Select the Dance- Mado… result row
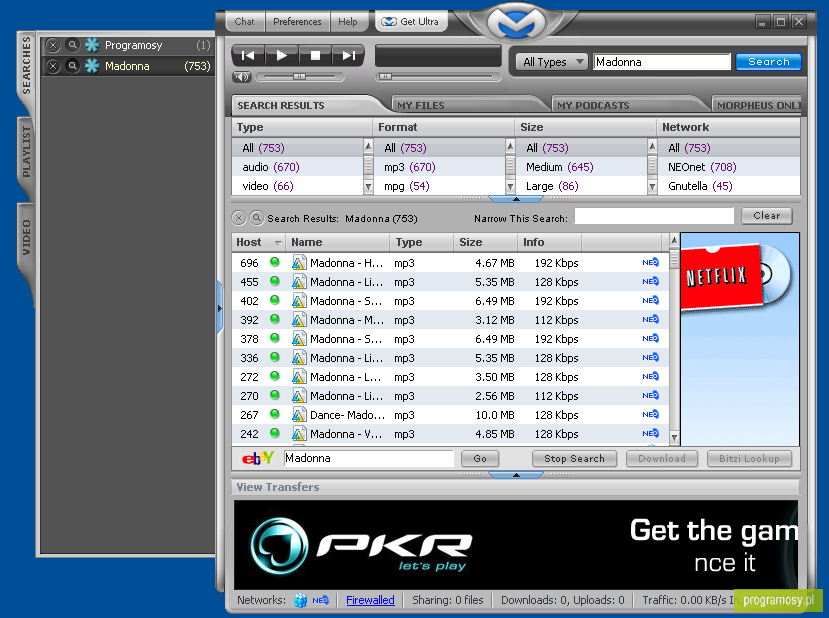Image resolution: width=829 pixels, height=618 pixels. 450,415
